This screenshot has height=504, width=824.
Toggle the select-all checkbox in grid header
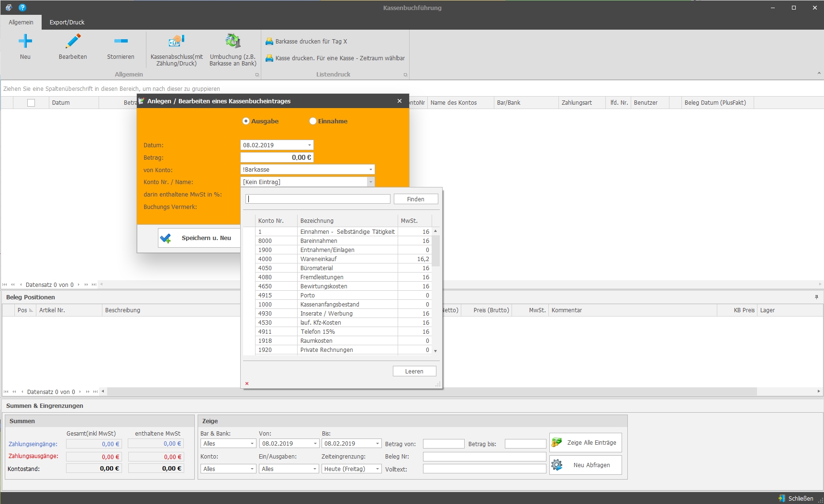tap(31, 103)
